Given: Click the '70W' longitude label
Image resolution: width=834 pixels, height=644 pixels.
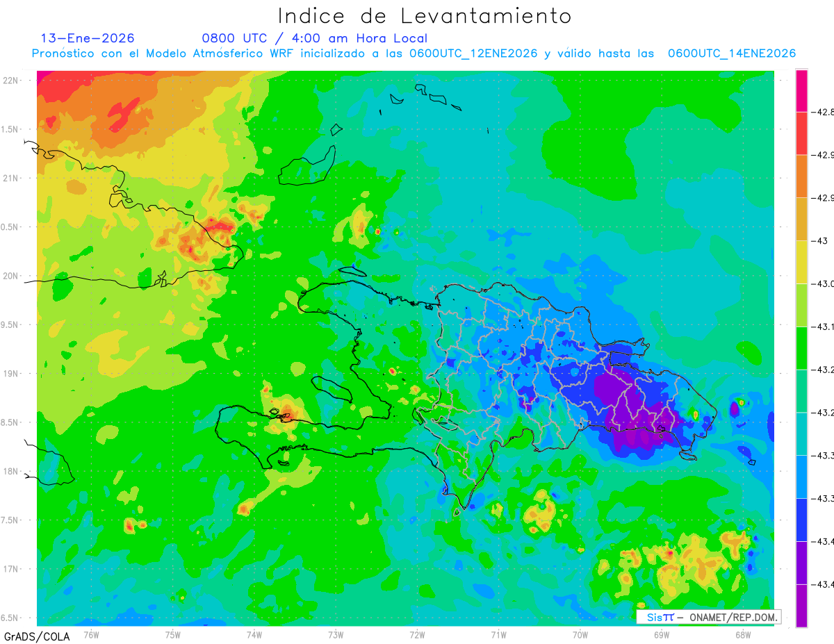Looking at the screenshot, I should coord(580,634).
